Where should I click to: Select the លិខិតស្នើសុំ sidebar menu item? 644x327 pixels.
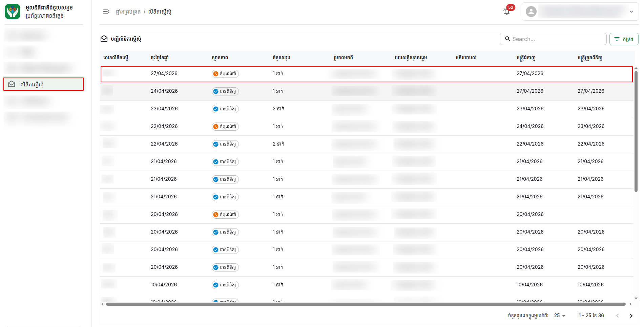pos(43,84)
